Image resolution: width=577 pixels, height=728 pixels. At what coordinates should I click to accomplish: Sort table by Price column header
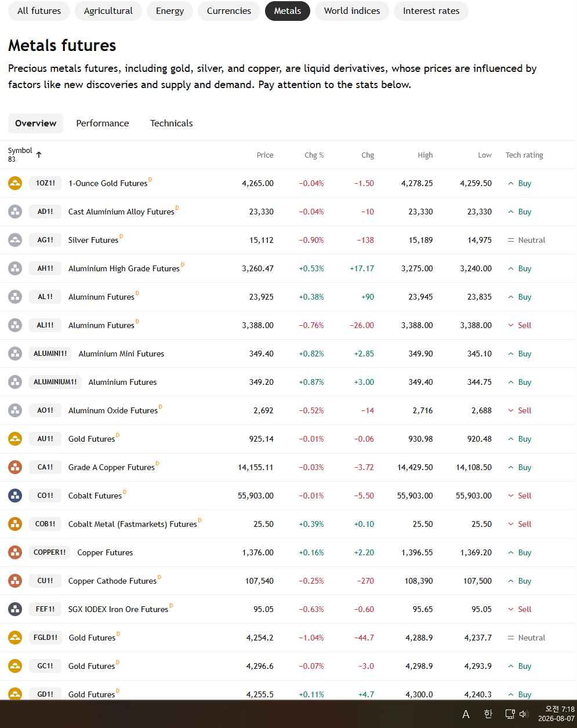point(265,155)
